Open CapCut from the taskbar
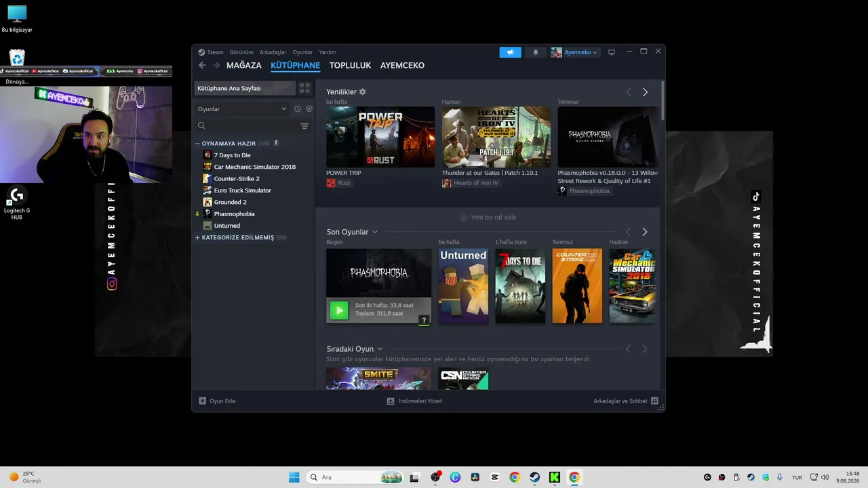 click(x=494, y=477)
